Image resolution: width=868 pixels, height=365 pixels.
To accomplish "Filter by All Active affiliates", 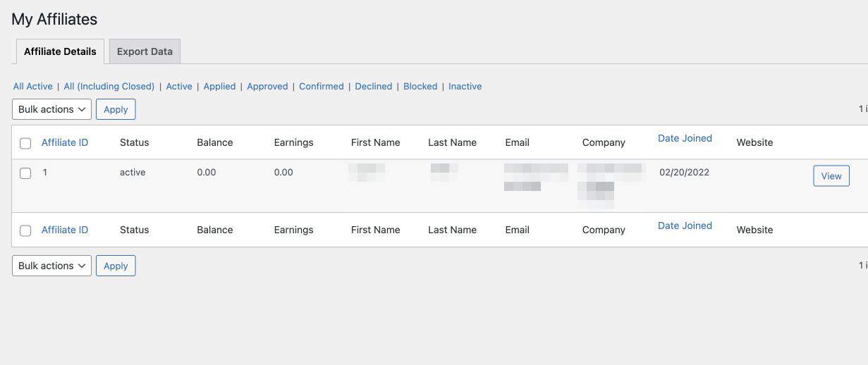I will (x=33, y=87).
